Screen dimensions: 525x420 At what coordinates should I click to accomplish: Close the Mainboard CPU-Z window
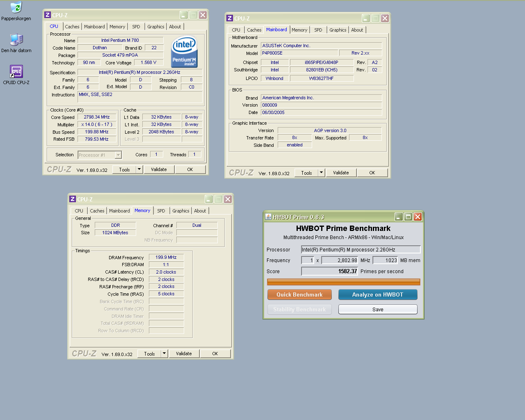[x=385, y=18]
